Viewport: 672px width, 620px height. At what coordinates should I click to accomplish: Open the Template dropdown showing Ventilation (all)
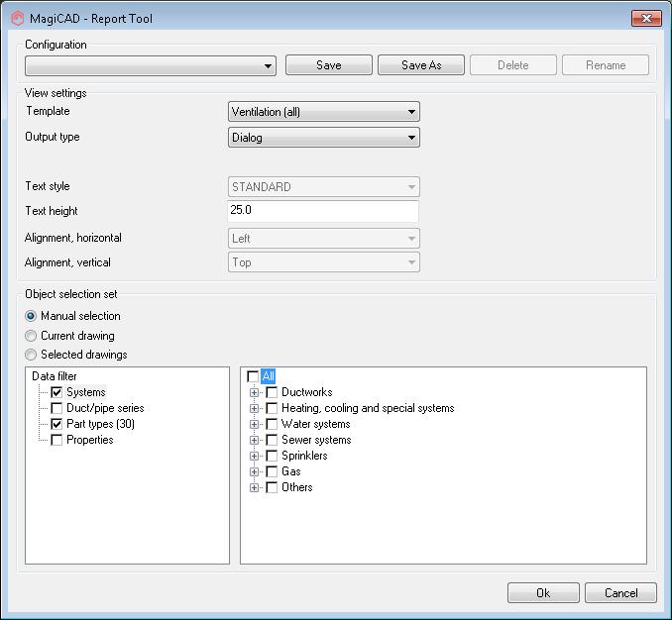click(x=323, y=112)
